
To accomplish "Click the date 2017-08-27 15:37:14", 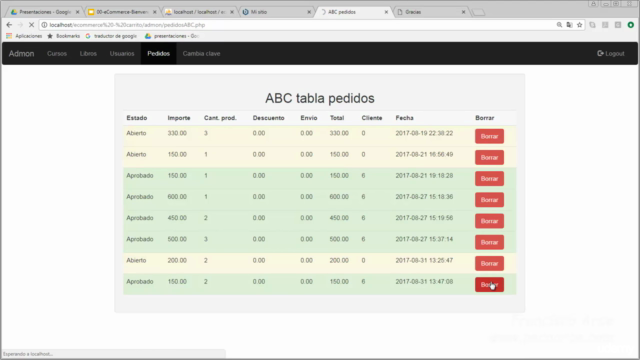I will tap(424, 239).
